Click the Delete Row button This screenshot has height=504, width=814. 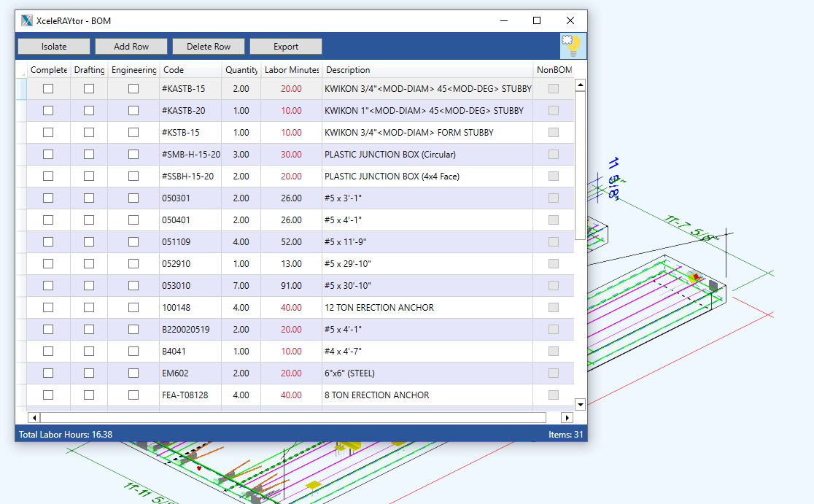tap(209, 47)
